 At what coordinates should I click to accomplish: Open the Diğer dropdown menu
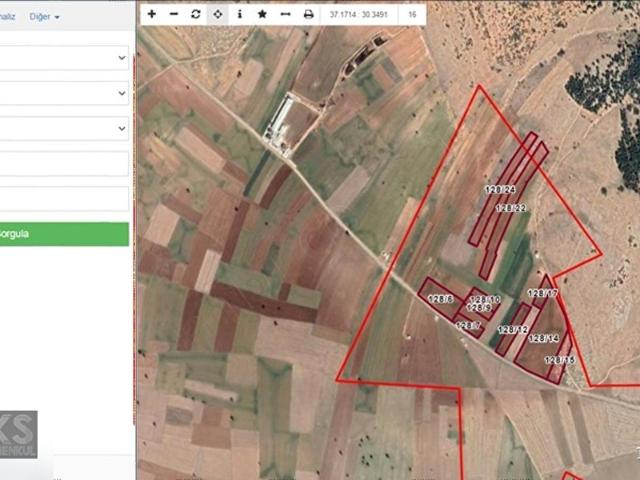click(x=44, y=17)
